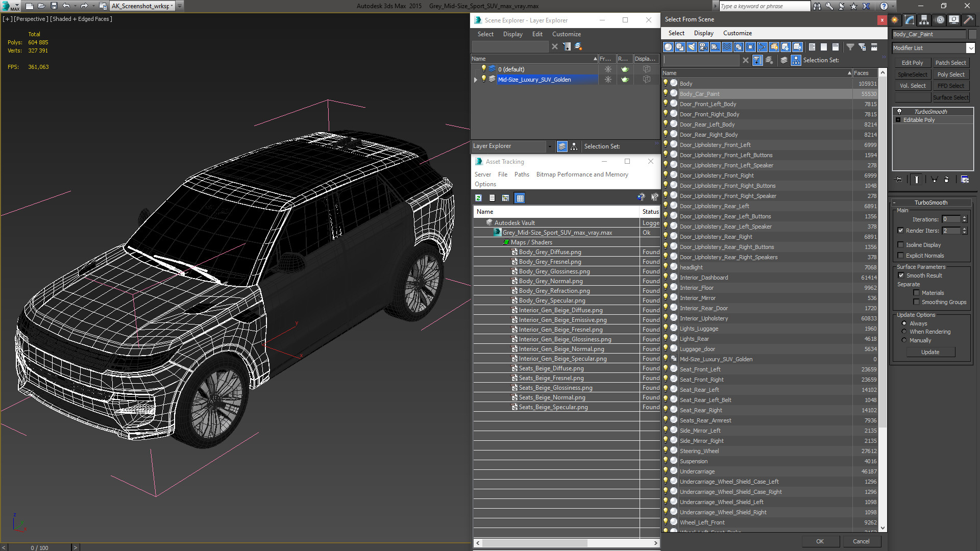Toggle Smooth Result checkbox
980x551 pixels.
click(901, 275)
